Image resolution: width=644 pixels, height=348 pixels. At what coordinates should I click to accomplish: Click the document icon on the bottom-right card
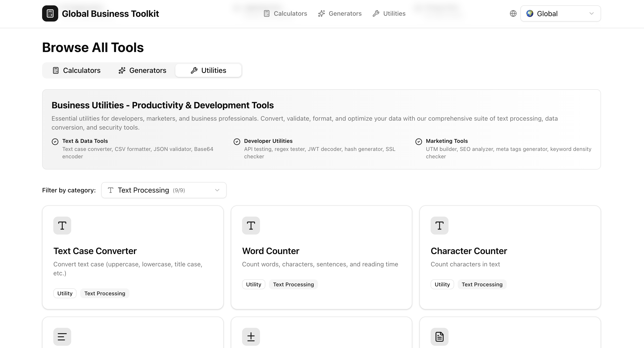coord(439,337)
